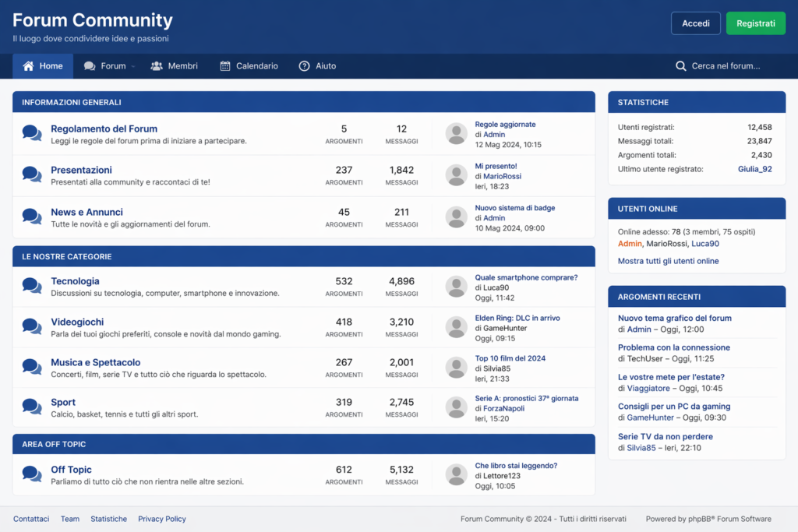This screenshot has width=798, height=532.
Task: Open the Membri navigation item
Action: (x=182, y=66)
